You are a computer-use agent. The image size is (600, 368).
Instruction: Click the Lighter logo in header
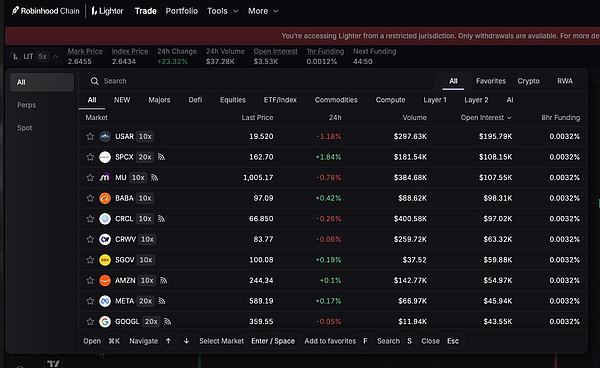pyautogui.click(x=107, y=11)
